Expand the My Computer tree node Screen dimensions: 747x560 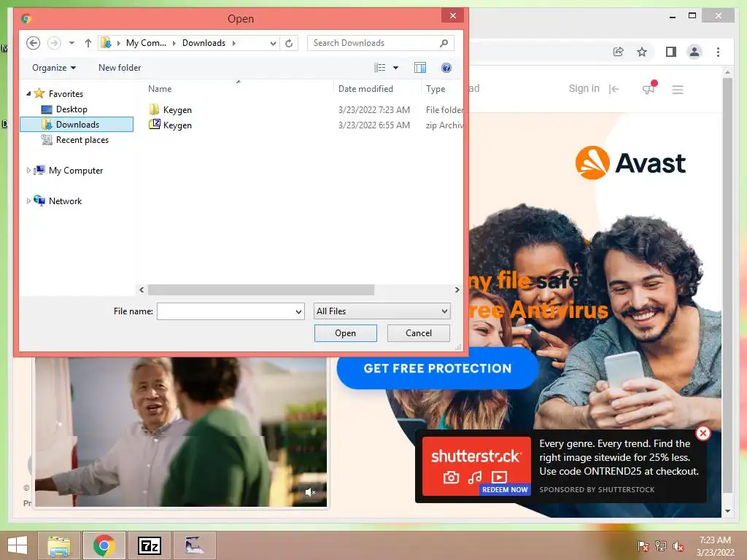[28, 170]
